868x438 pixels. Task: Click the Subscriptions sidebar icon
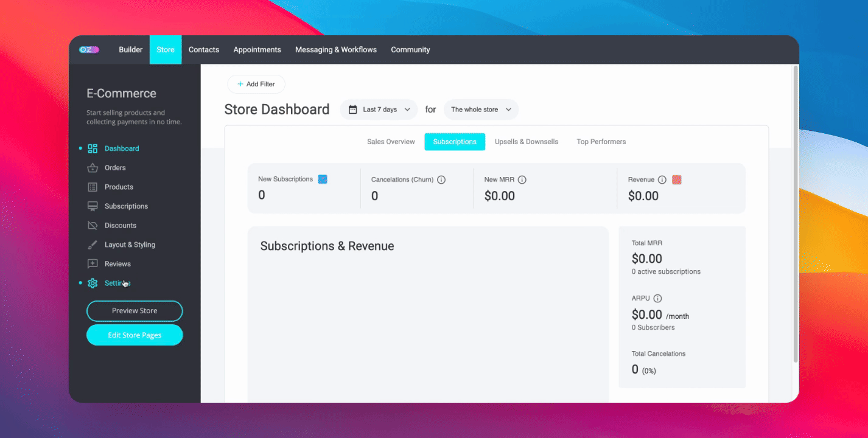(93, 206)
